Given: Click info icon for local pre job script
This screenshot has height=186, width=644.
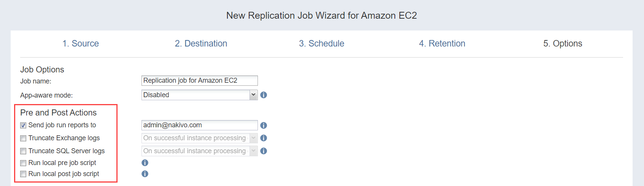Looking at the screenshot, I should (x=145, y=163).
